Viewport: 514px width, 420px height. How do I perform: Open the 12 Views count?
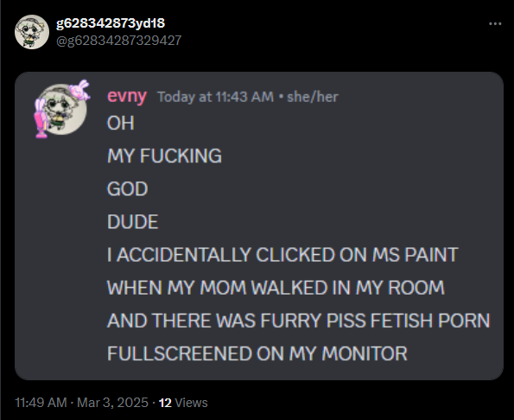183,403
